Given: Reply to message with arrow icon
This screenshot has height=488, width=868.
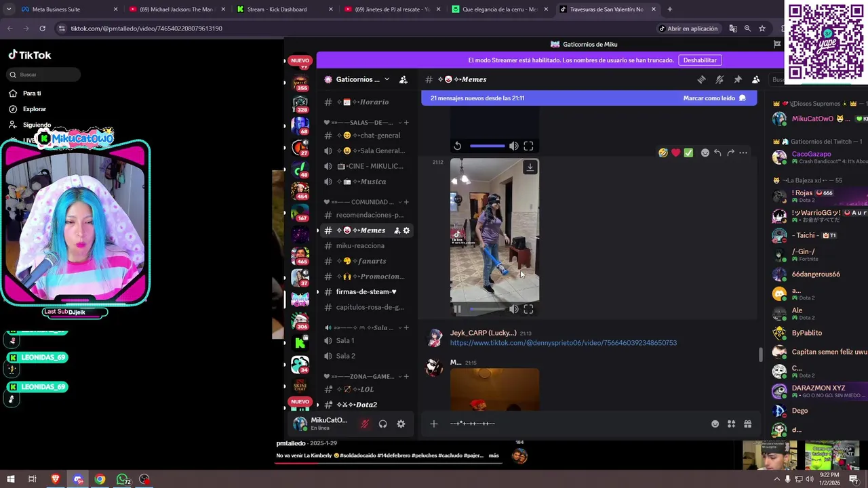Looking at the screenshot, I should (717, 152).
